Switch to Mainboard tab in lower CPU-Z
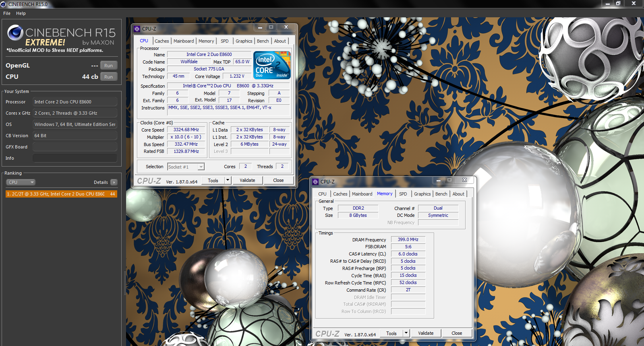 pos(362,194)
